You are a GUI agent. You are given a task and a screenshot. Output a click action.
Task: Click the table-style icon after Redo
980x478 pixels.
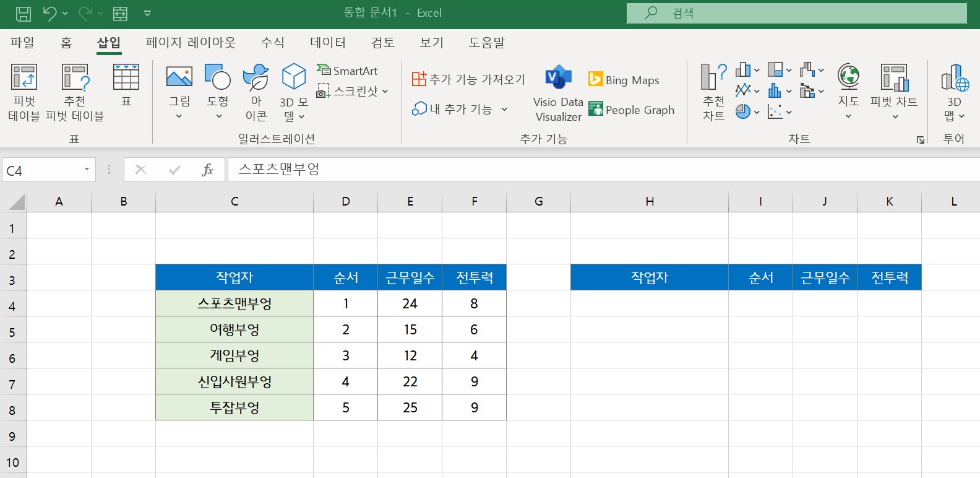click(120, 13)
